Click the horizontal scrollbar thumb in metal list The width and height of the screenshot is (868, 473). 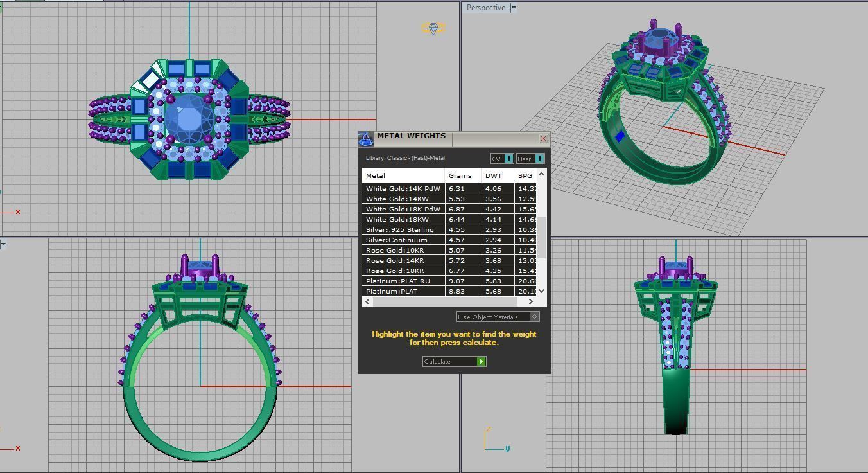[x=445, y=301]
